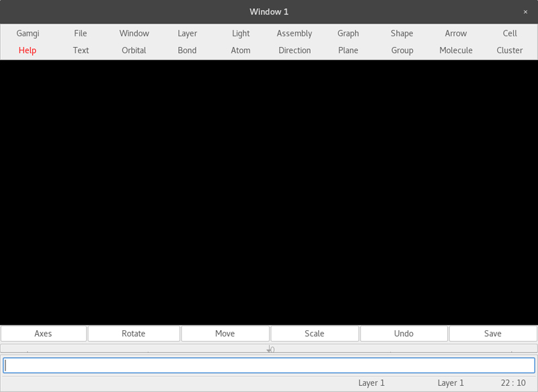Click the Move button

pos(225,334)
